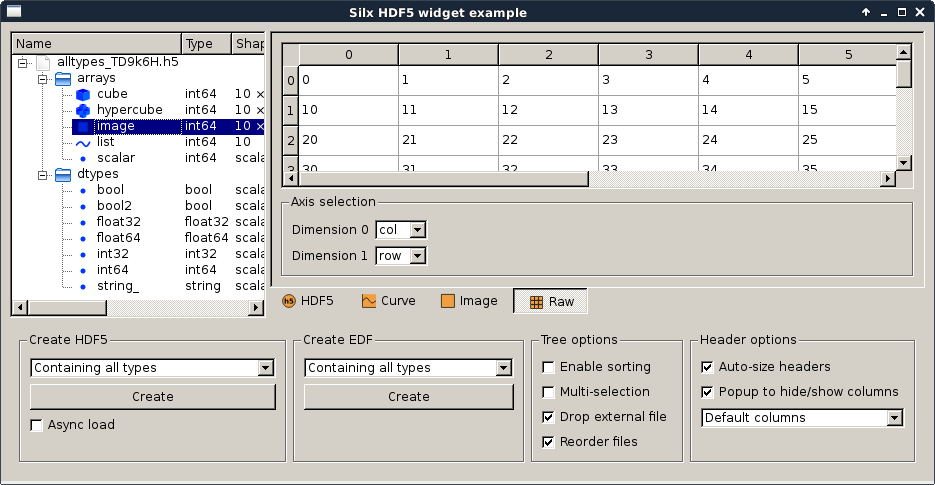Select the string_ dataset in tree

[118, 286]
